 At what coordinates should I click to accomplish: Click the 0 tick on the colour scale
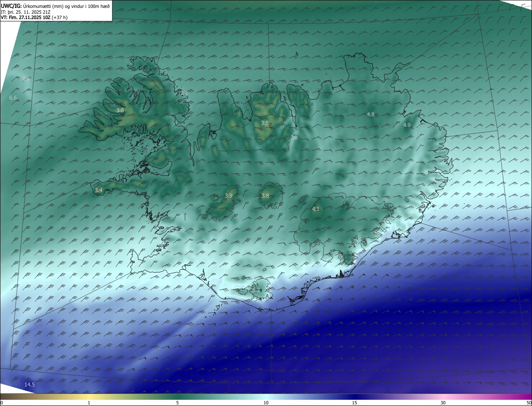tap(2, 403)
